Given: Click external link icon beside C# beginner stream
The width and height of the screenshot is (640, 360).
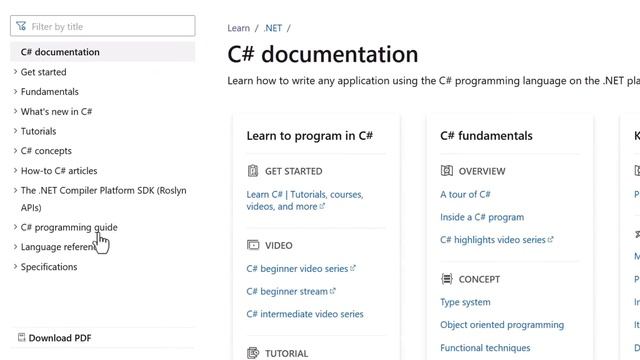Looking at the screenshot, I should pos(333,291).
